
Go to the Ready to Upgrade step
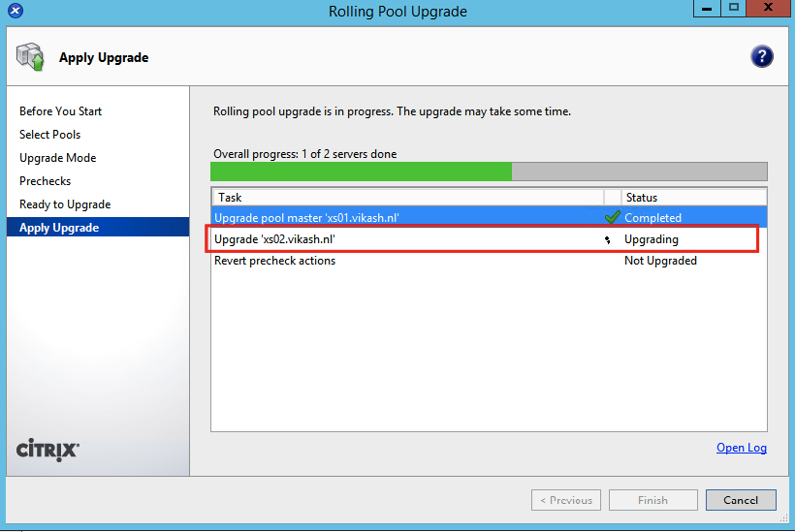[65, 204]
